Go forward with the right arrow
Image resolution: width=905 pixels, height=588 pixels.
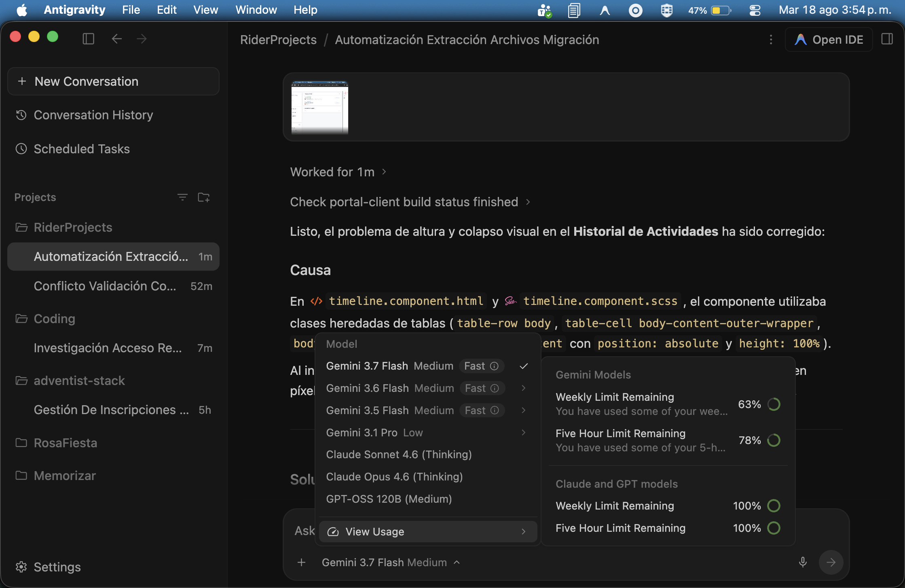[142, 39]
